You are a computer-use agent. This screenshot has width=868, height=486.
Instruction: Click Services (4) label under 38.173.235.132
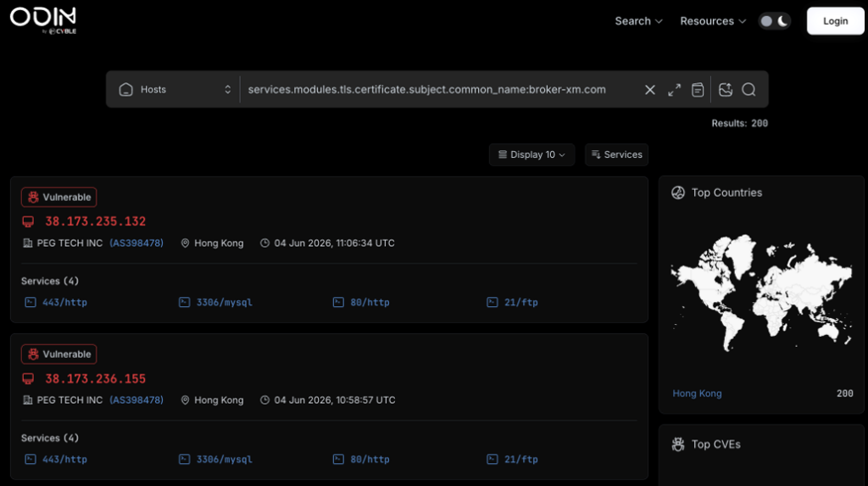[x=50, y=281]
